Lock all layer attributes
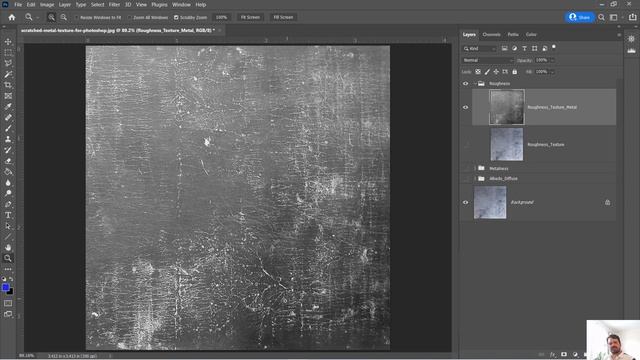 515,72
